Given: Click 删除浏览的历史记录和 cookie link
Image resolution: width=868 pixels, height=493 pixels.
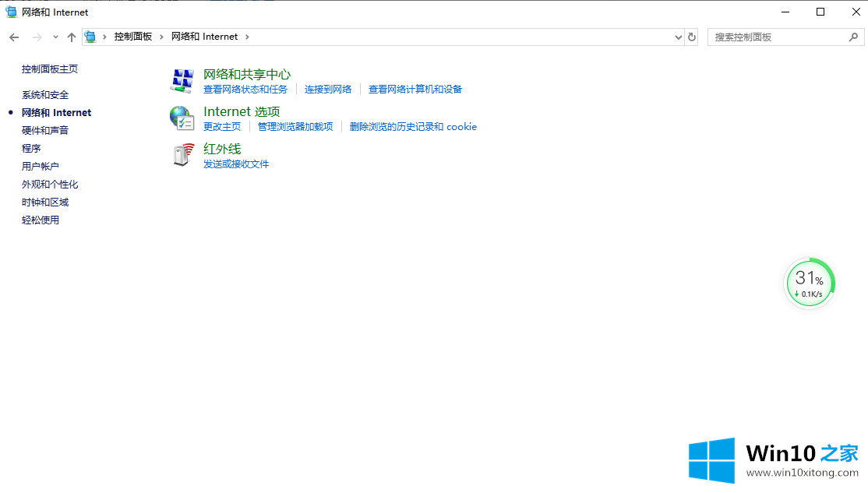Looking at the screenshot, I should coord(413,127).
